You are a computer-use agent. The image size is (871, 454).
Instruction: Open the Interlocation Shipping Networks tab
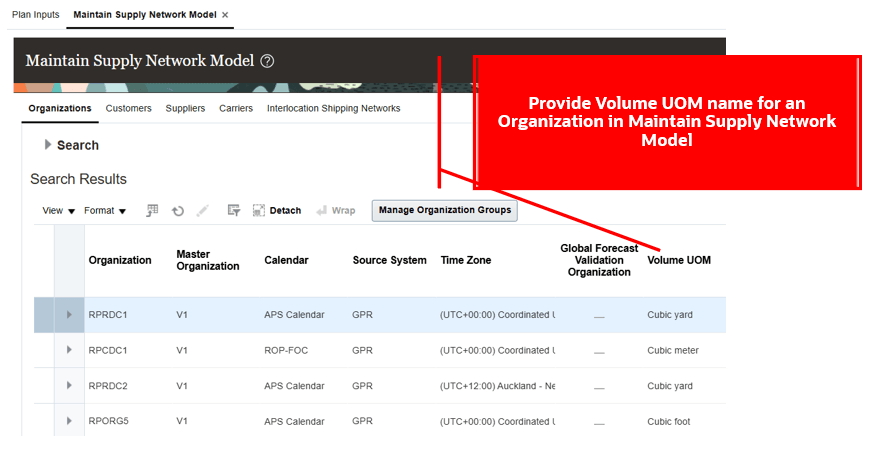click(x=333, y=108)
